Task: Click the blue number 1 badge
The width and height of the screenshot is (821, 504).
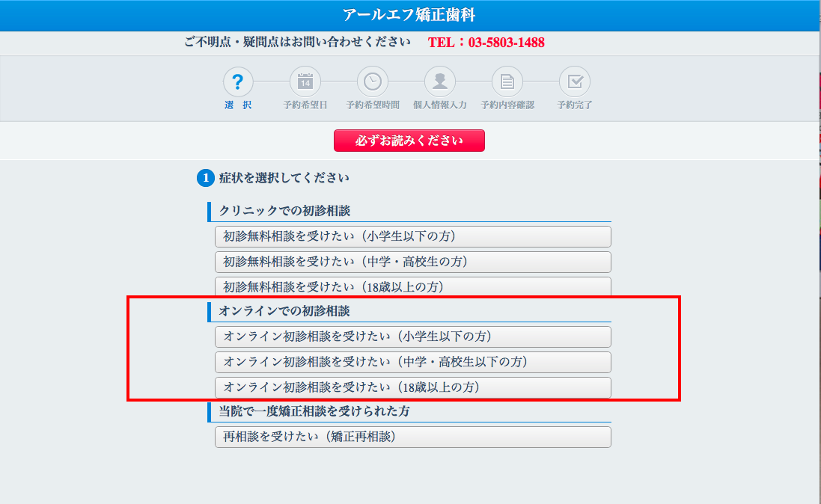Action: click(x=206, y=179)
